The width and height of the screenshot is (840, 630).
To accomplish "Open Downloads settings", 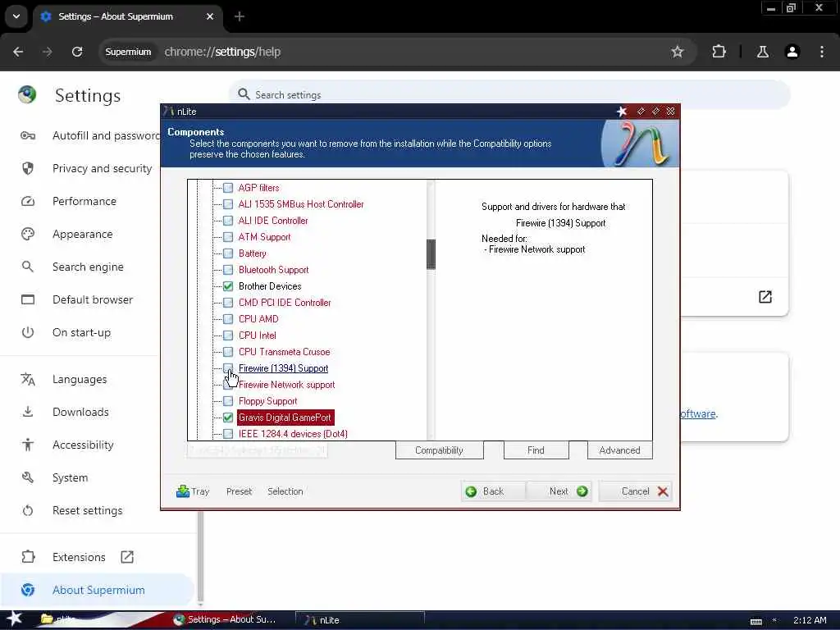I will [x=64, y=412].
